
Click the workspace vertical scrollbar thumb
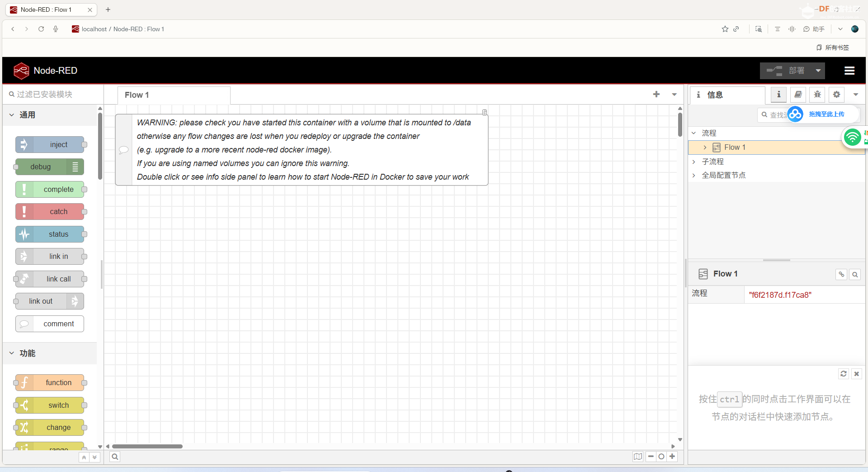click(x=680, y=124)
